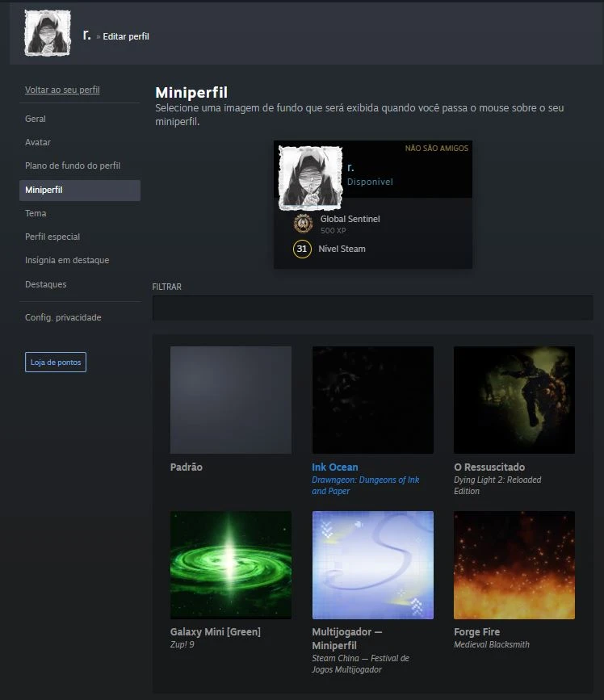Viewport: 604px width, 700px height.
Task: Choose the O Ressuscitado background thumbnail
Action: click(x=514, y=400)
